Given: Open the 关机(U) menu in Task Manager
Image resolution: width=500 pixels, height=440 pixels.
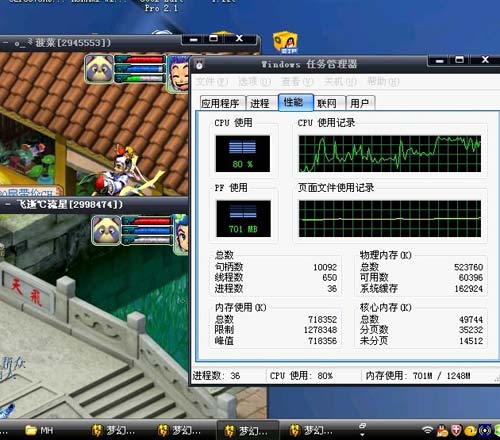Looking at the screenshot, I should pos(340,82).
